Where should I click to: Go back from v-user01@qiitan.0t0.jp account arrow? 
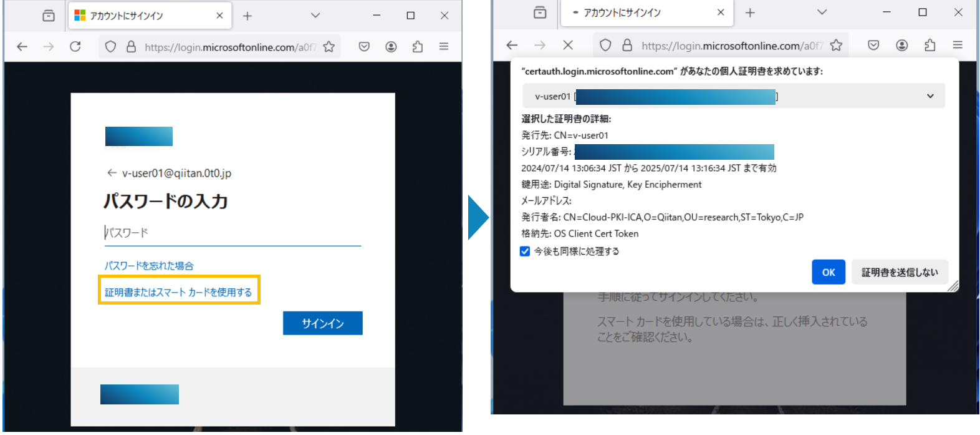pyautogui.click(x=112, y=173)
